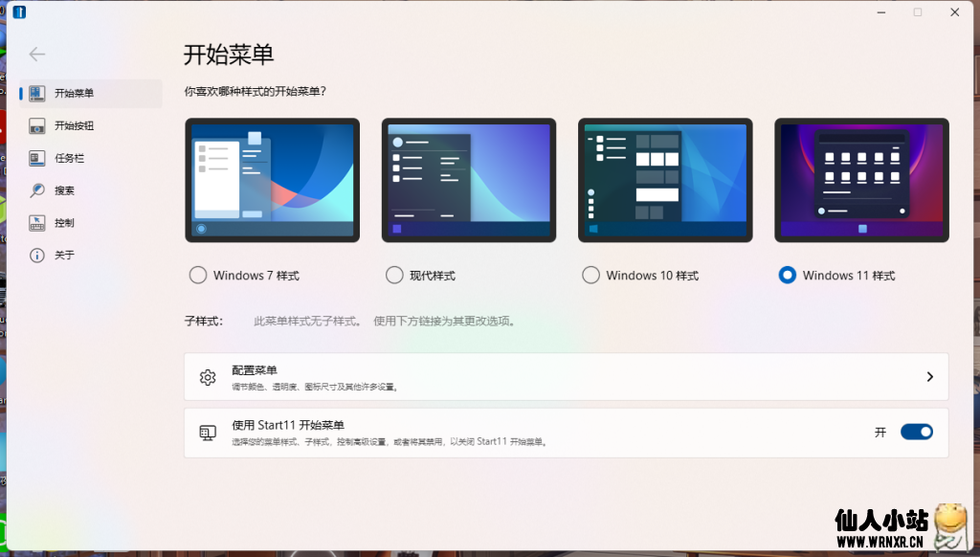Select the Windows 10 样式 option
The image size is (980, 557).
pyautogui.click(x=590, y=275)
